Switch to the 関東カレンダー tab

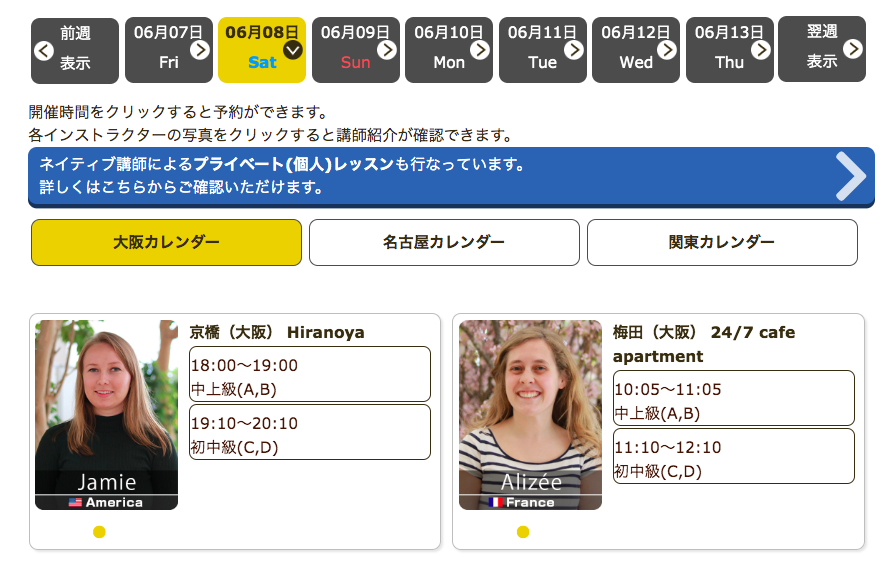pos(722,243)
